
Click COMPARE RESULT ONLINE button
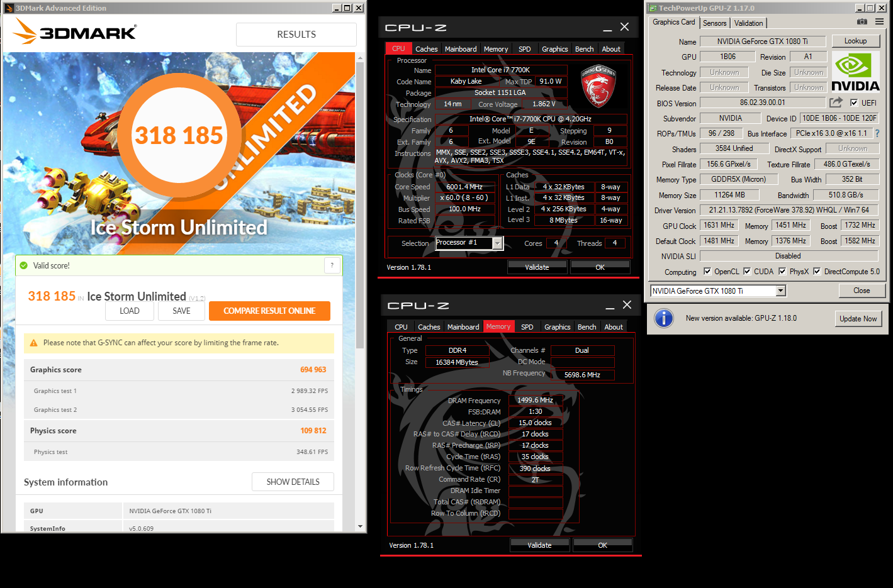pos(269,311)
